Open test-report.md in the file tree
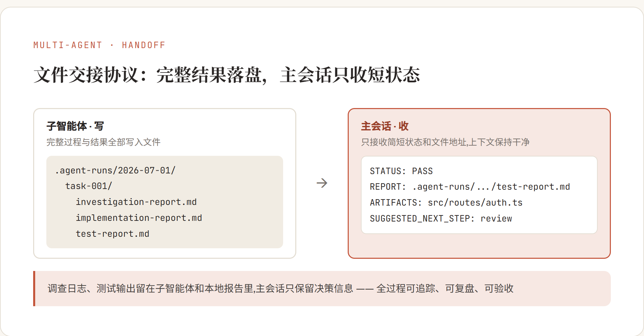This screenshot has width=644, height=336. (112, 234)
